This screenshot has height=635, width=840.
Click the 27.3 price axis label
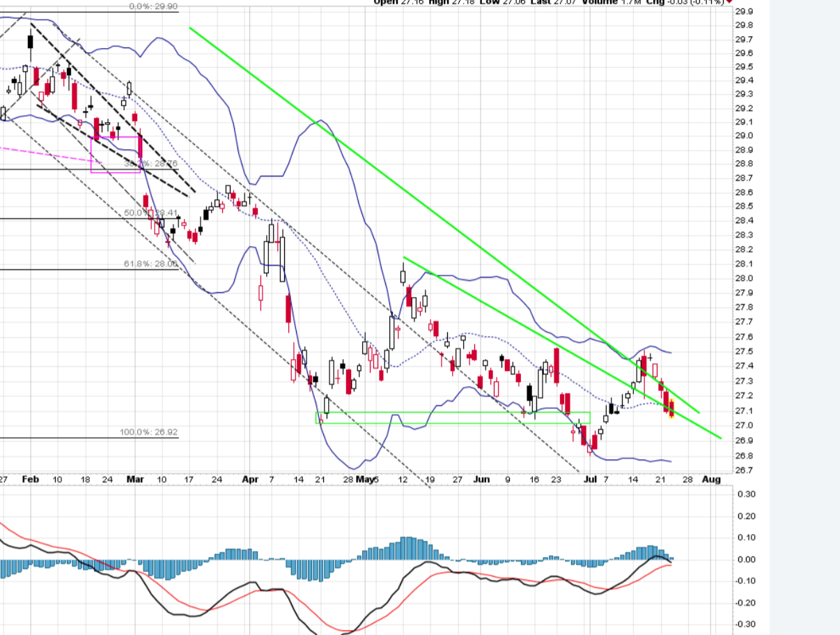pos(744,381)
